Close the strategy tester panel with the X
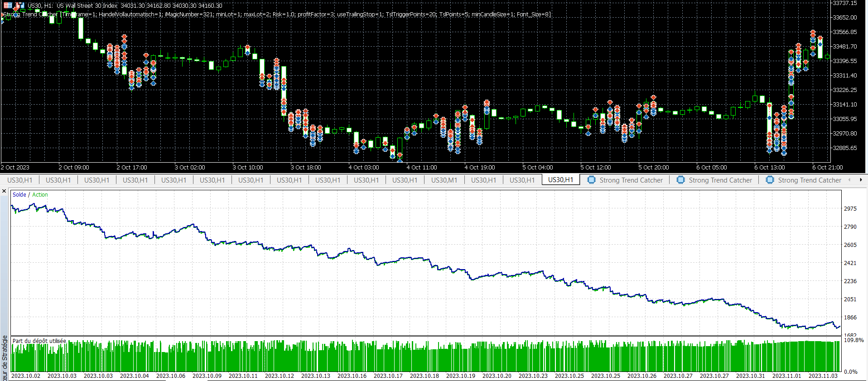 click(4, 191)
